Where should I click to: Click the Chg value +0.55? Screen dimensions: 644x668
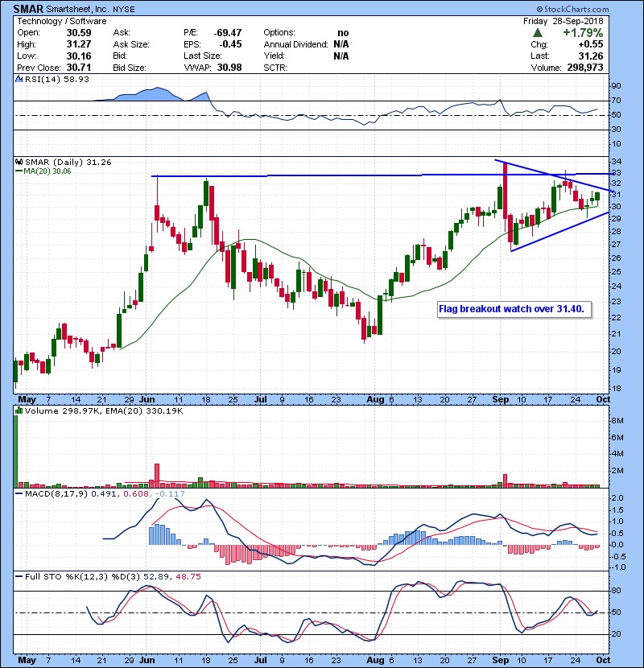tap(591, 44)
